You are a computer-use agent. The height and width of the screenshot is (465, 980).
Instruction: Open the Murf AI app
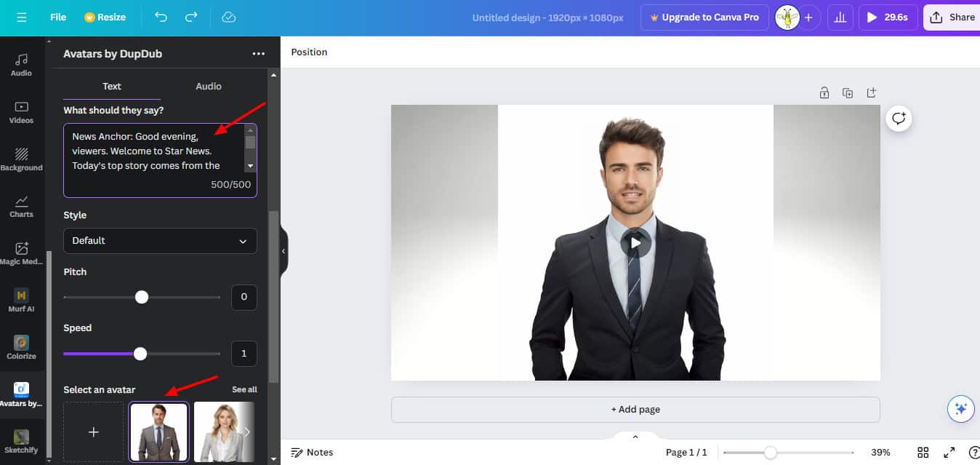pyautogui.click(x=21, y=301)
